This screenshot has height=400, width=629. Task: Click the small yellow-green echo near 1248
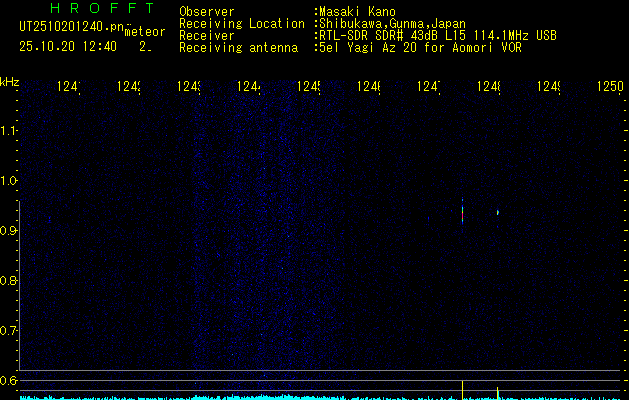point(498,213)
